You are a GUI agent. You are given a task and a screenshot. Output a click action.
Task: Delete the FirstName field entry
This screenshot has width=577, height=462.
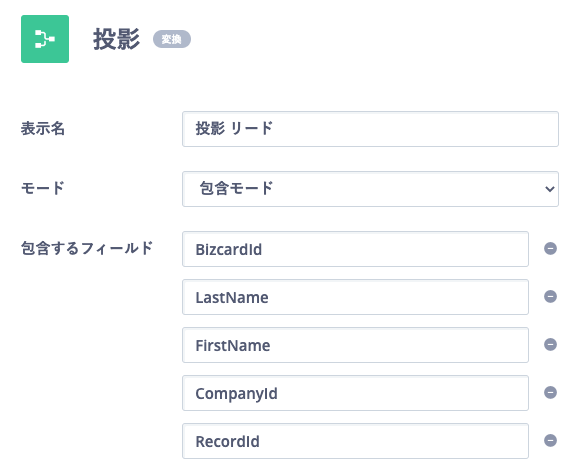pos(550,345)
